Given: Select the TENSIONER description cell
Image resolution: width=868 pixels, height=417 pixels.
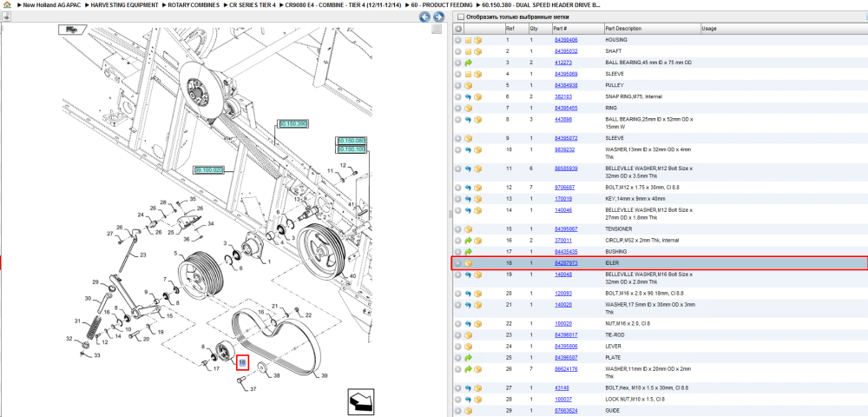Looking at the screenshot, I should pyautogui.click(x=619, y=229).
